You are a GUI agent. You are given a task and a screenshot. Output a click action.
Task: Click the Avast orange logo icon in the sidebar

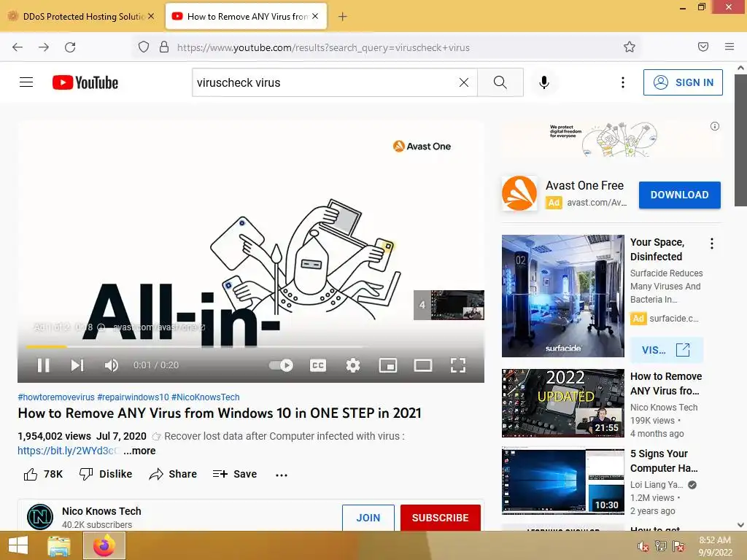point(519,193)
